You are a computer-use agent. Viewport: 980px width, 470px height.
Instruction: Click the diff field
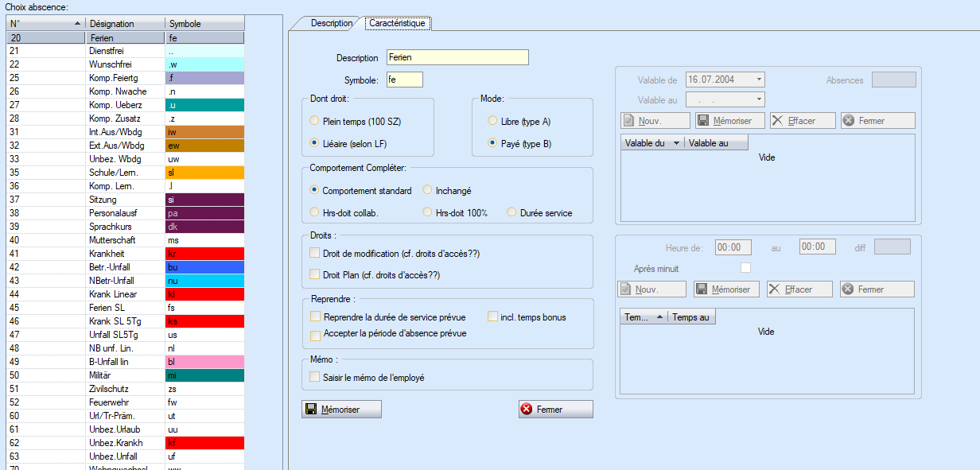click(x=892, y=247)
